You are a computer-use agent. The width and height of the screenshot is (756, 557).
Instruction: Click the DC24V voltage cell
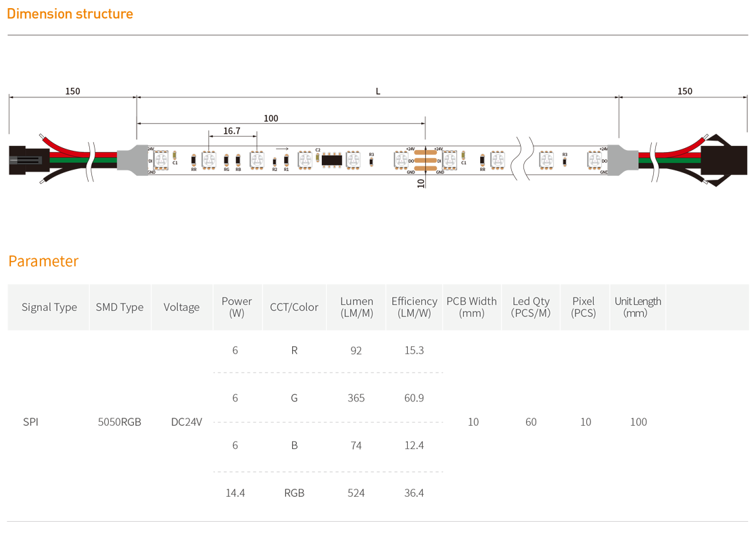tap(187, 422)
